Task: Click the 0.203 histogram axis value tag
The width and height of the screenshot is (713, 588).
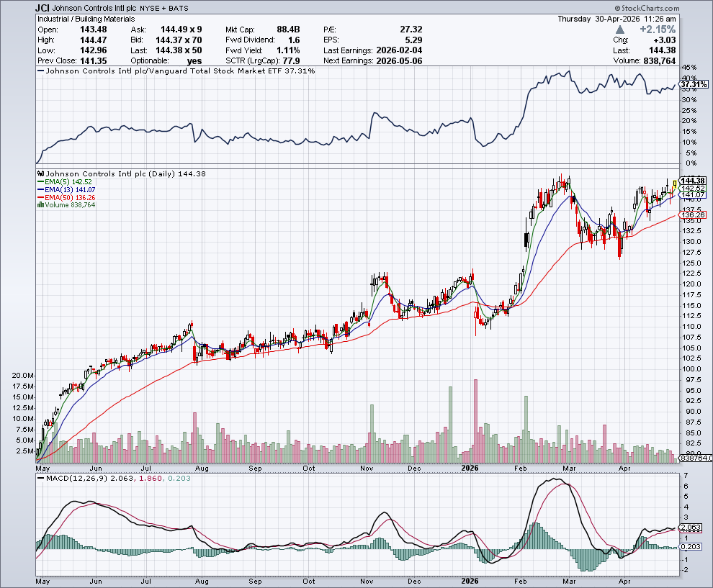Action: click(x=691, y=547)
